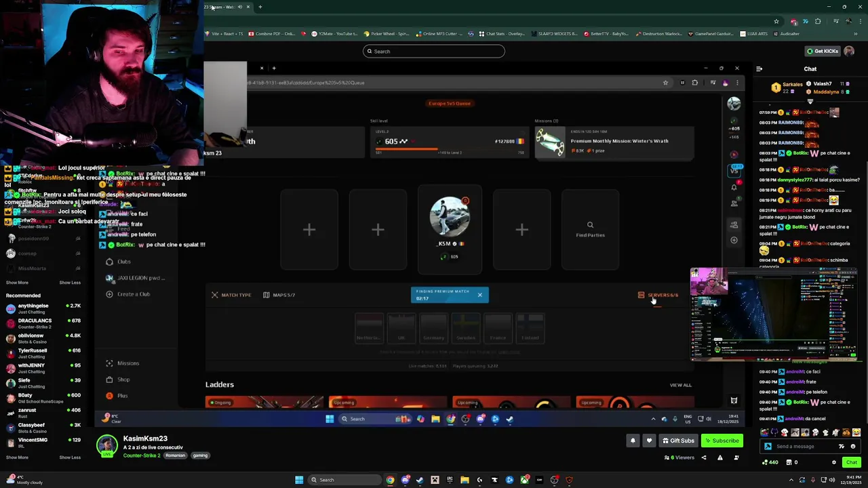Click the Subscribe button on Kick
Screen dimensions: 868x488
coord(722,441)
